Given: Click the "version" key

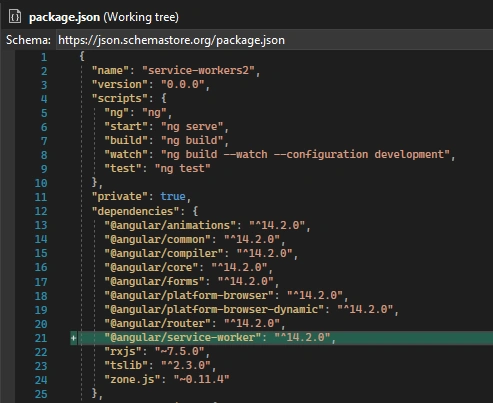Looking at the screenshot, I should coord(120,84).
